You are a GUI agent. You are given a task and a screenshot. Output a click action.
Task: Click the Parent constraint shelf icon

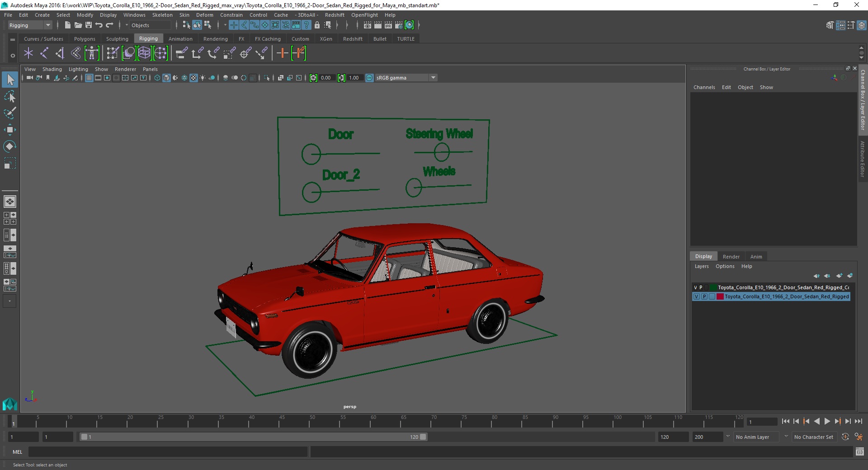(x=182, y=53)
